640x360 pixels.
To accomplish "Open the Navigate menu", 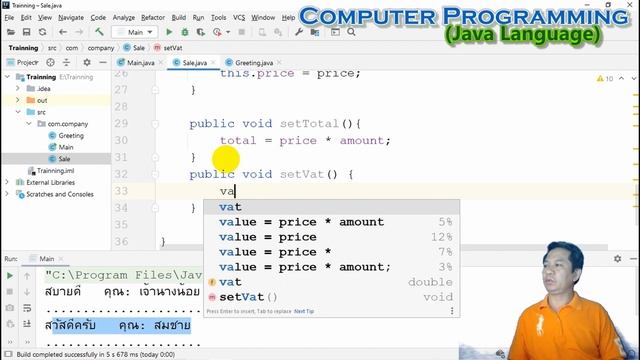I will pyautogui.click(x=71, y=18).
